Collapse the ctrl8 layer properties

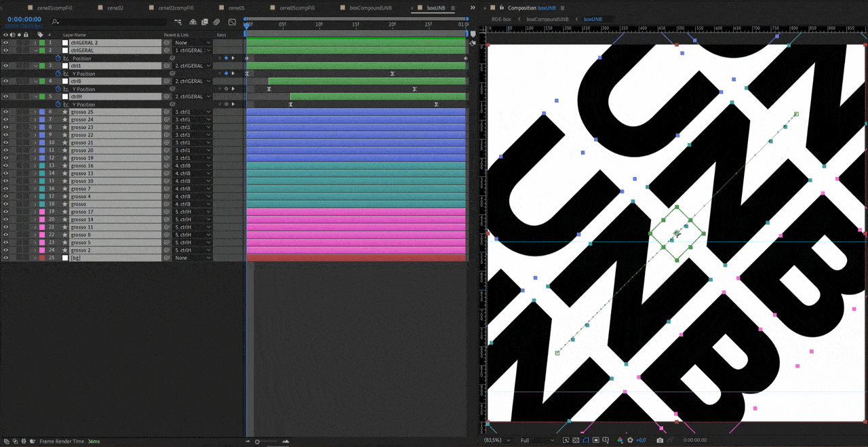coord(35,81)
